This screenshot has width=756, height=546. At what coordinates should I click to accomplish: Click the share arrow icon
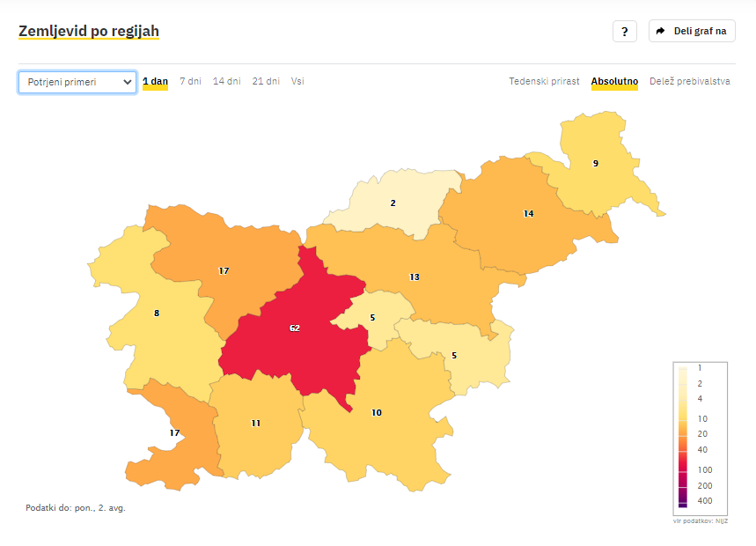pyautogui.click(x=661, y=31)
